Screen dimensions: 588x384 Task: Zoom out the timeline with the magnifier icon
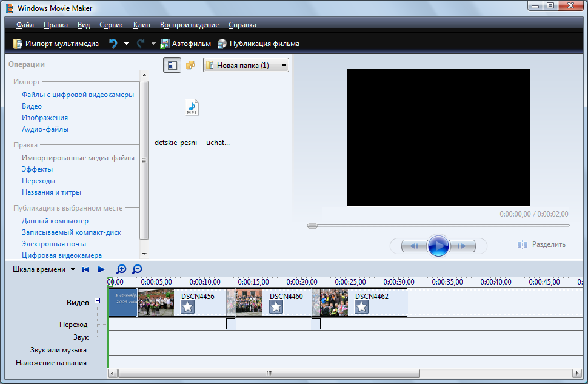[137, 269]
